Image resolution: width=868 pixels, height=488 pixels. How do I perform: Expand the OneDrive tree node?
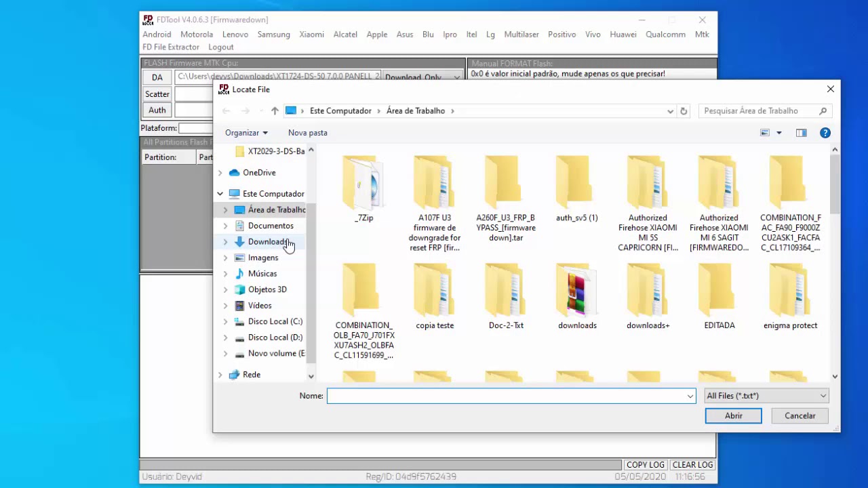coord(220,173)
